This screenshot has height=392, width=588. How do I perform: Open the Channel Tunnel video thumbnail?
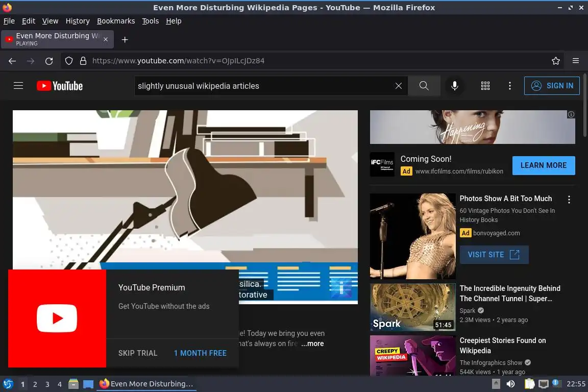412,307
